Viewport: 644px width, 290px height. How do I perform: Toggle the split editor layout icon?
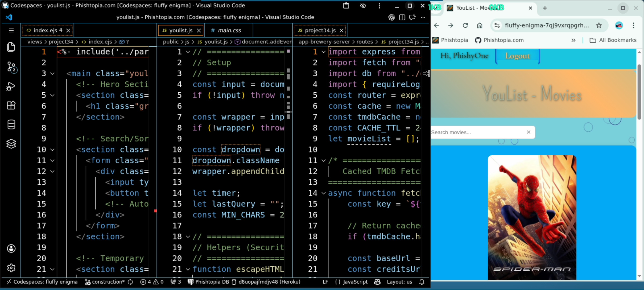402,17
